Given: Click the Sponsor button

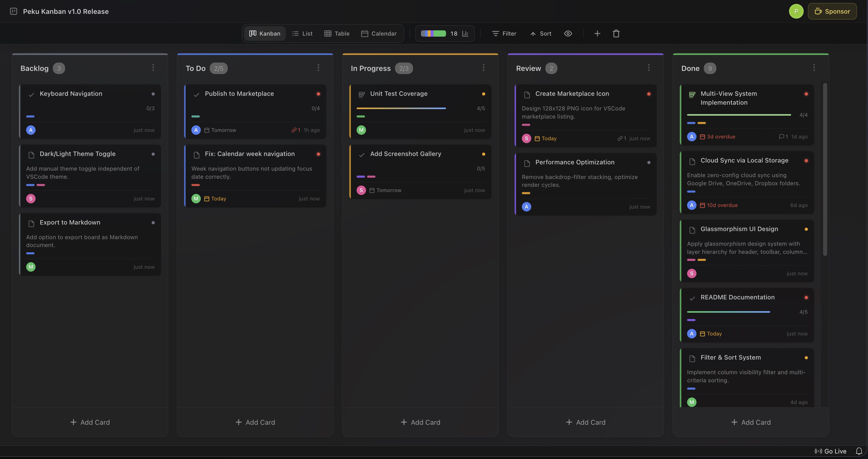Looking at the screenshot, I should (832, 11).
